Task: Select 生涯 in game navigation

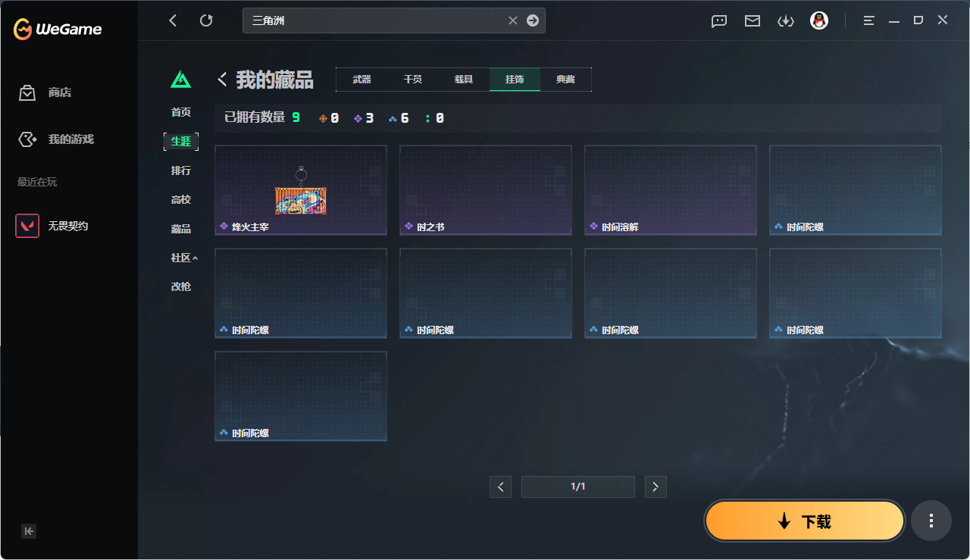Action: click(x=181, y=141)
